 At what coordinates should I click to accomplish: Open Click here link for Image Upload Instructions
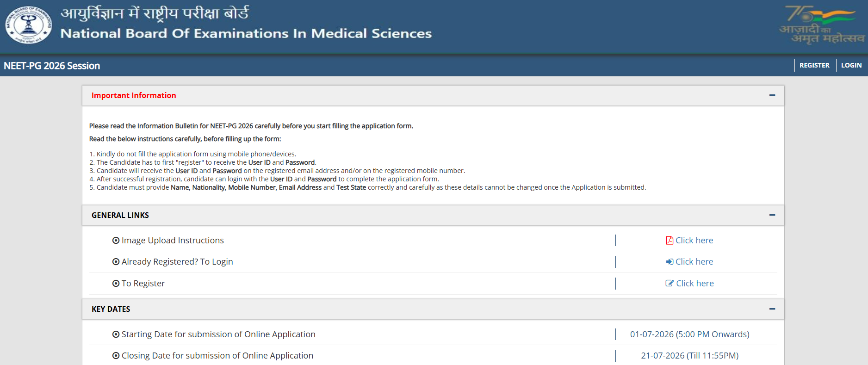point(694,241)
